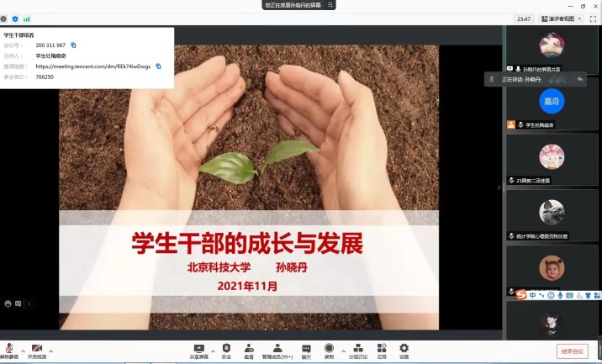The image size is (602, 364).
Task: Start recording with the Record (录制) button
Action: pyautogui.click(x=329, y=349)
